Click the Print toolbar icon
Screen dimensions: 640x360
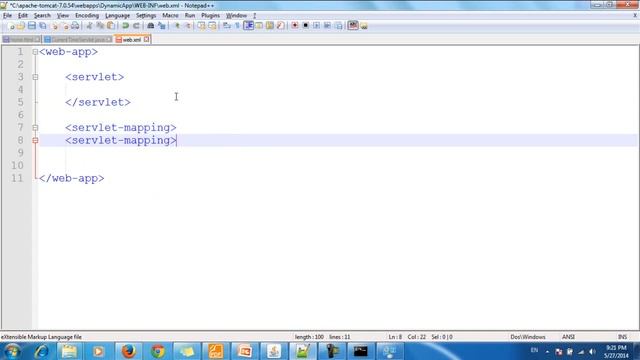coord(75,26)
